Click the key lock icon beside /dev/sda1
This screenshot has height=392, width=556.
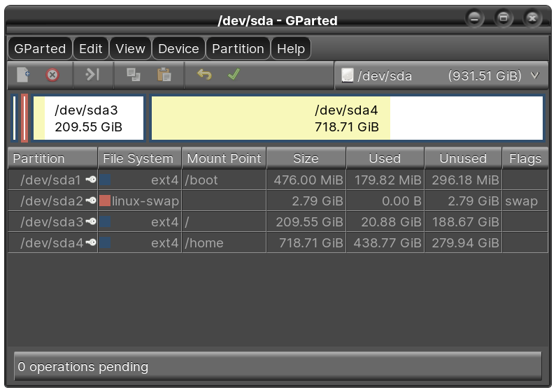pos(90,180)
